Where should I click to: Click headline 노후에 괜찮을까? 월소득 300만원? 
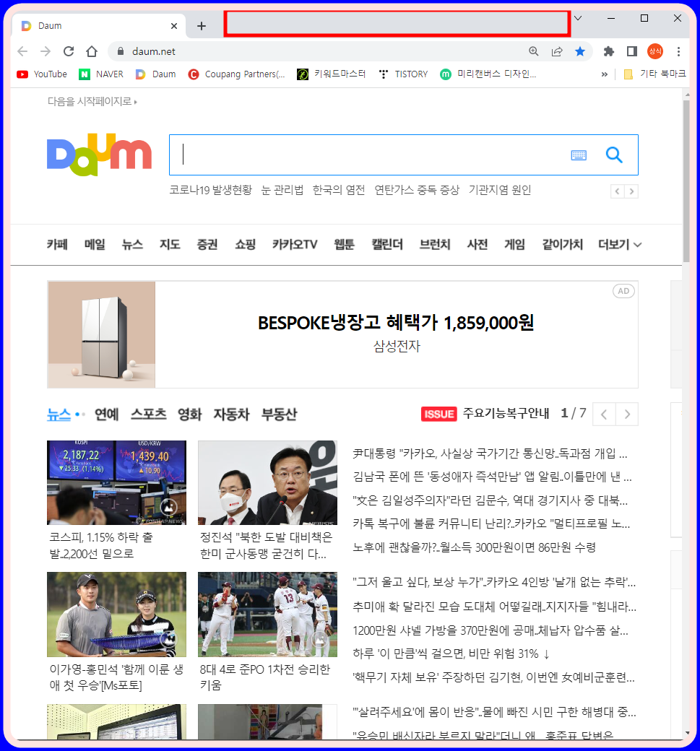474,547
